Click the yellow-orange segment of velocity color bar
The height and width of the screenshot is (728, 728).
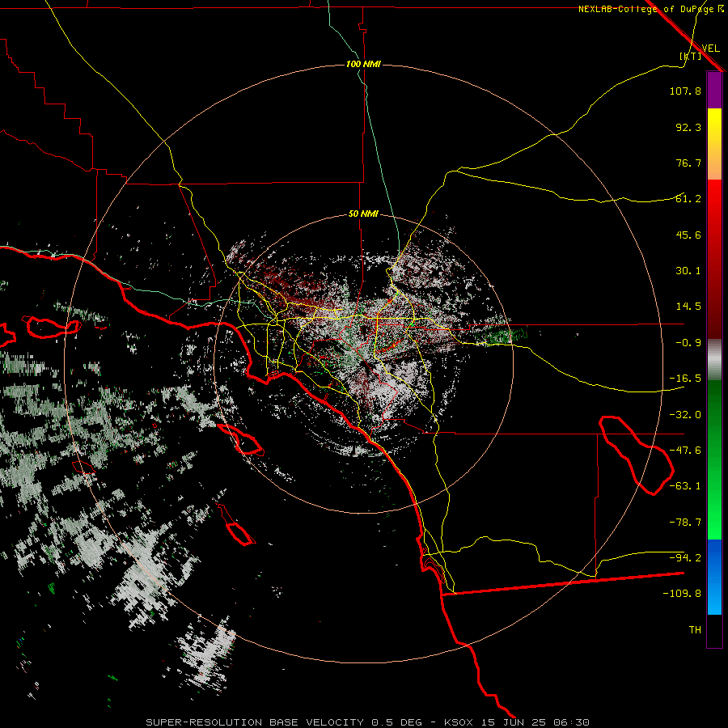point(714,144)
